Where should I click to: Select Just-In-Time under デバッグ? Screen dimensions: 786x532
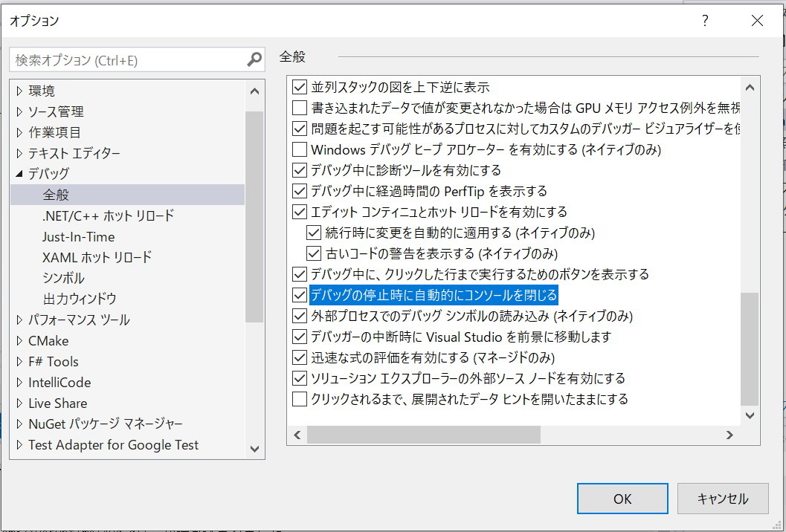coord(78,237)
